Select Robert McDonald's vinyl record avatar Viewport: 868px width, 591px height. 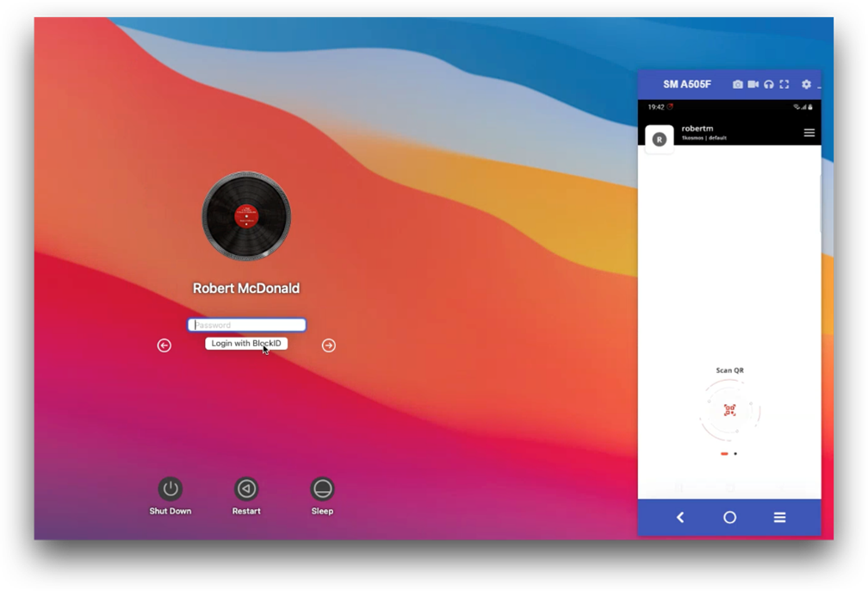pyautogui.click(x=246, y=215)
